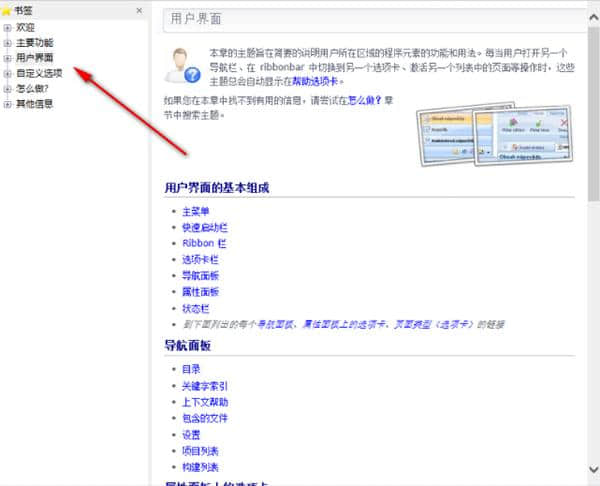Click the star icon next to 书签
600x486 pixels.
(7, 10)
